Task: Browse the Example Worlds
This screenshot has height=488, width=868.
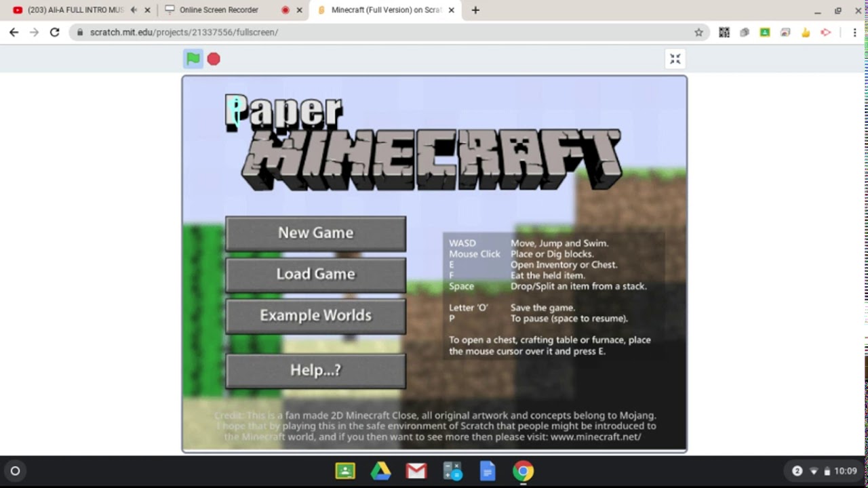Action: pyautogui.click(x=315, y=316)
